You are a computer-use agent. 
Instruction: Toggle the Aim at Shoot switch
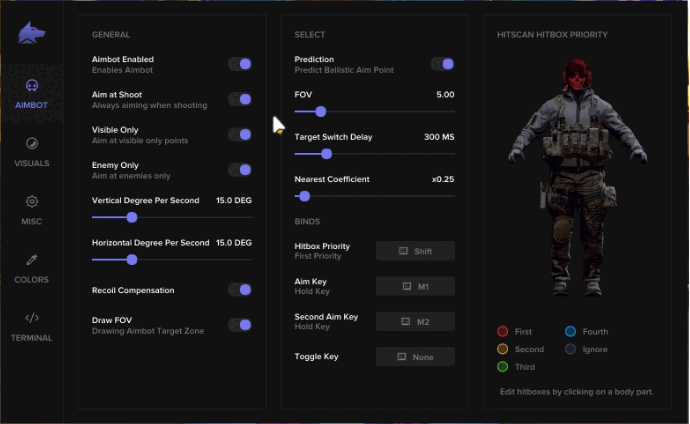pyautogui.click(x=240, y=99)
